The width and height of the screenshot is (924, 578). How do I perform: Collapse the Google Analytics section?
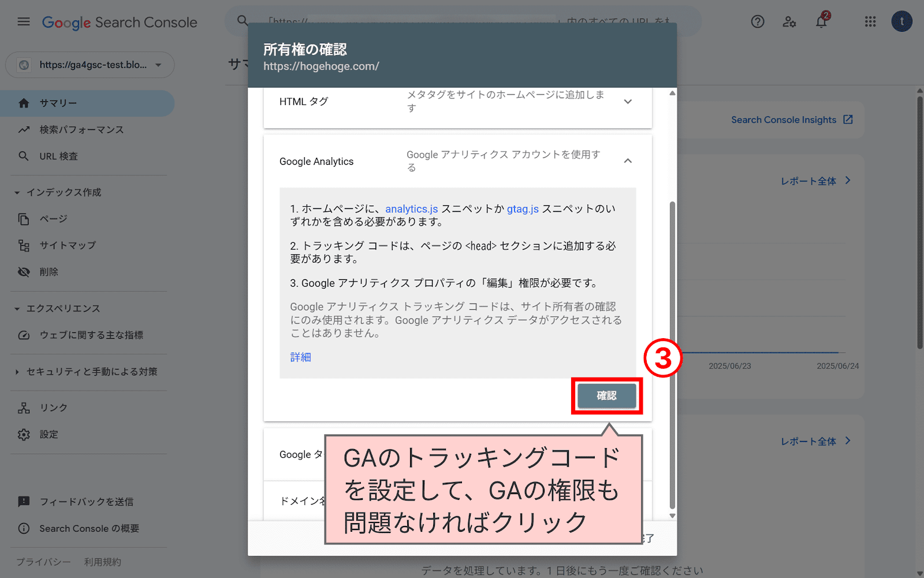[628, 161]
